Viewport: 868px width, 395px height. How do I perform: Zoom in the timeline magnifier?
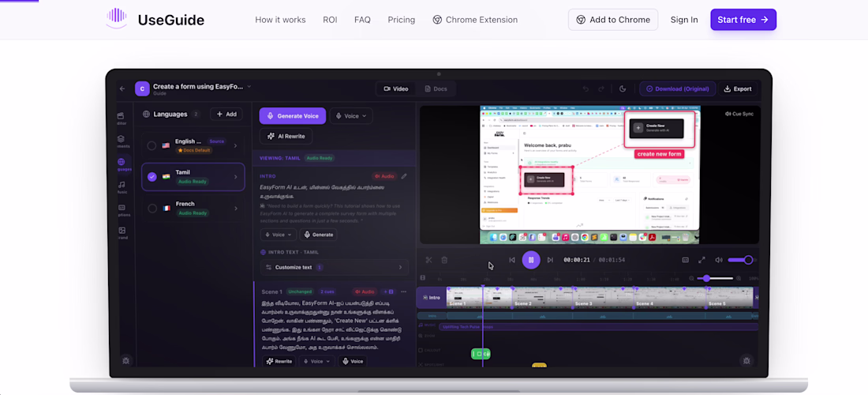739,278
